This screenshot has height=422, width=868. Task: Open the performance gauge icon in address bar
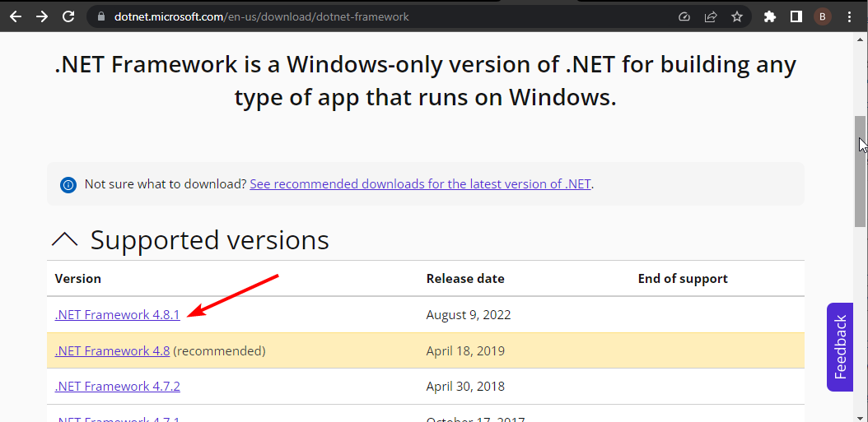point(684,16)
